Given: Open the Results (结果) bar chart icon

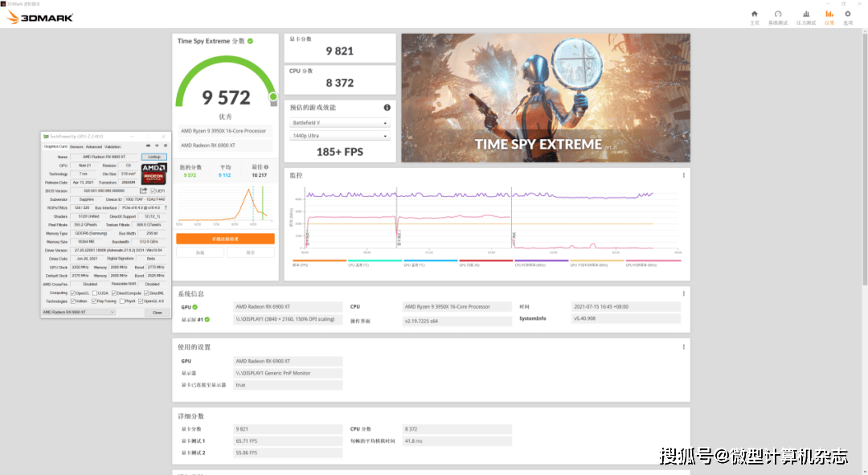Looking at the screenshot, I should pos(829,14).
